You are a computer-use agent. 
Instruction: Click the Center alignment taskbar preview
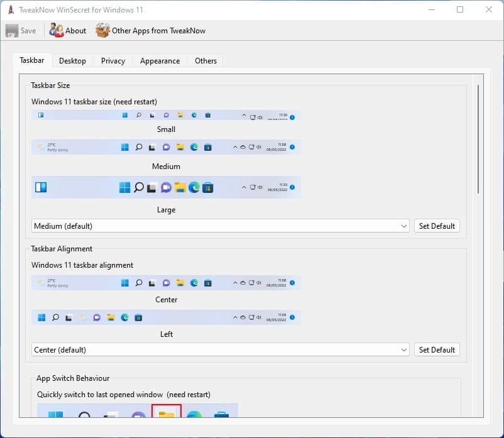coord(166,283)
